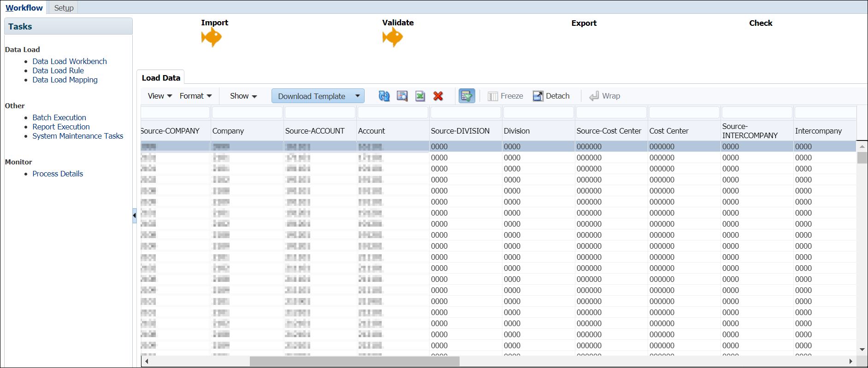Click the Export to Excel icon
This screenshot has width=868, height=368.
pyautogui.click(x=420, y=96)
